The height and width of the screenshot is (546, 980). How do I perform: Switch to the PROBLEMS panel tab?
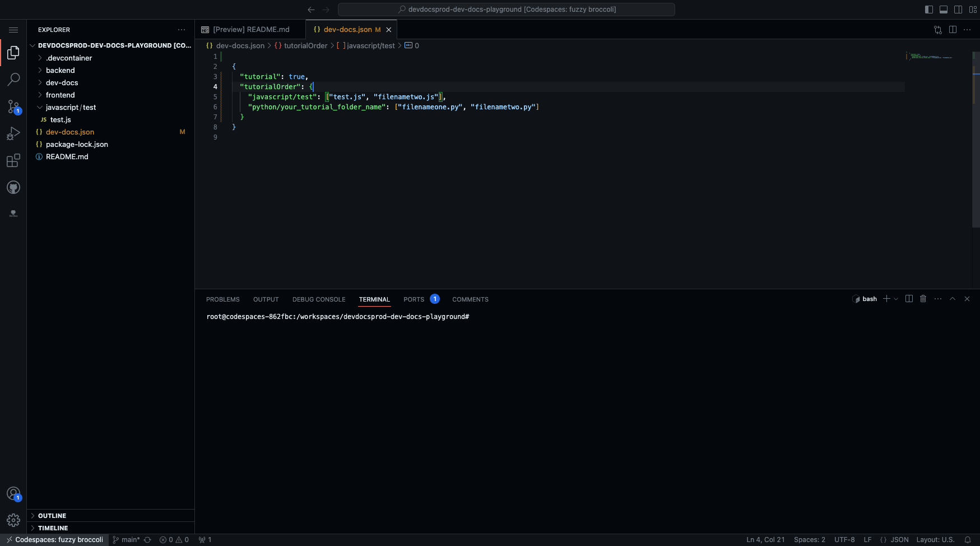(222, 299)
